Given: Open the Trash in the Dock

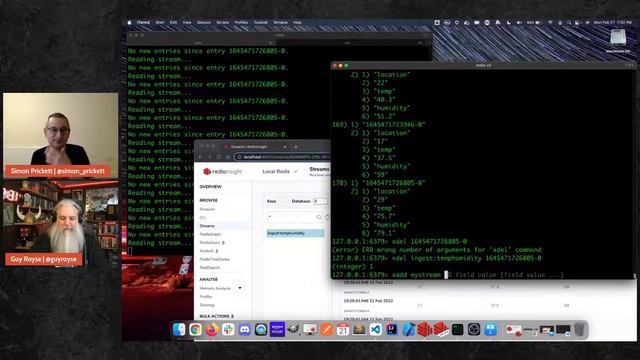Looking at the screenshot, I should [x=579, y=329].
